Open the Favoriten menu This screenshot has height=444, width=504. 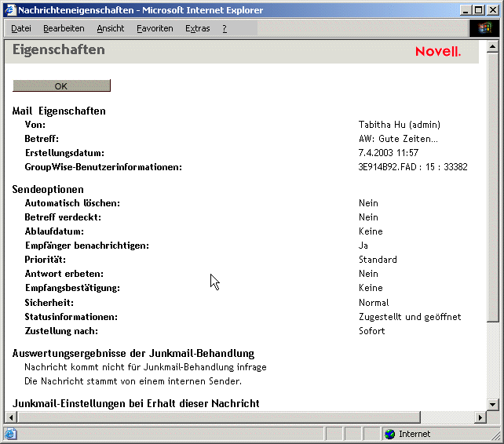coord(155,28)
